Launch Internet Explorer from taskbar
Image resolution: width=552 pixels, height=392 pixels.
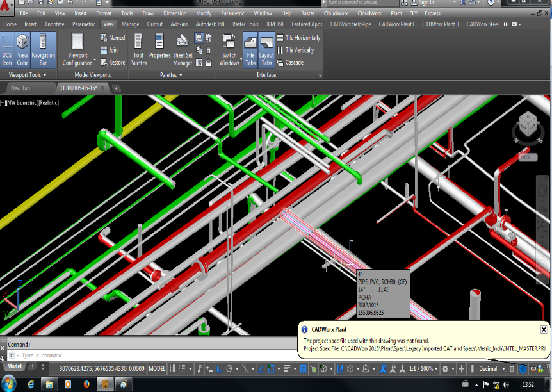(x=31, y=384)
